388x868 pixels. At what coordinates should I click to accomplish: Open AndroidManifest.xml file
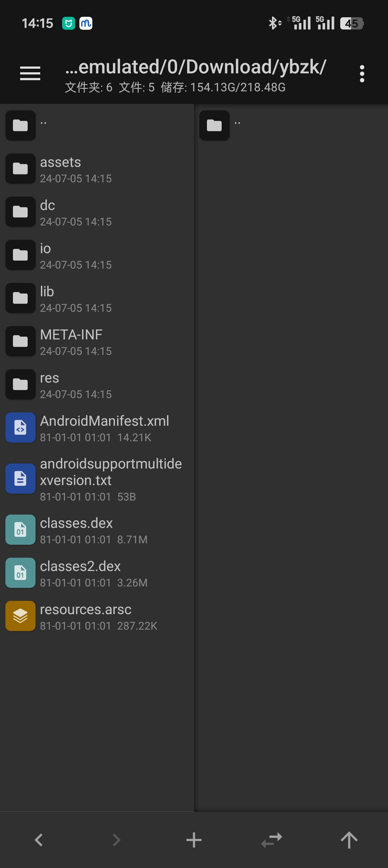click(x=104, y=428)
